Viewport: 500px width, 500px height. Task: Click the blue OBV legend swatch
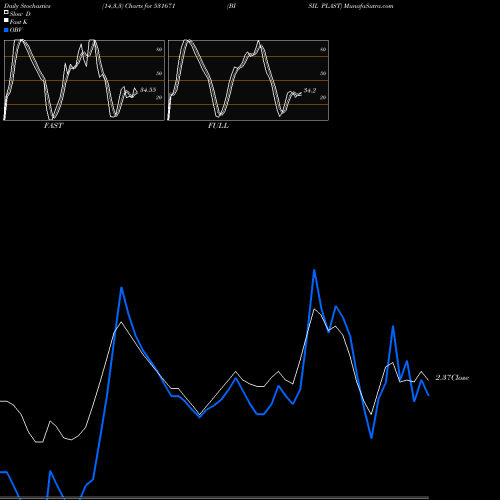pyautogui.click(x=6, y=30)
